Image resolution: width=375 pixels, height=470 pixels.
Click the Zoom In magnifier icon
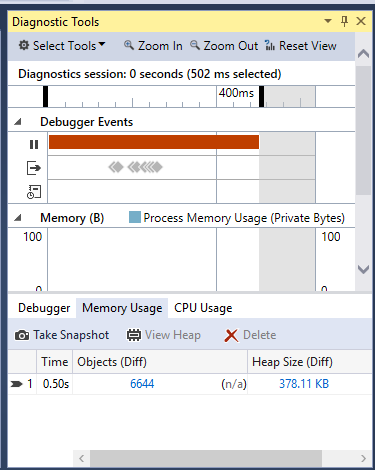(x=129, y=45)
